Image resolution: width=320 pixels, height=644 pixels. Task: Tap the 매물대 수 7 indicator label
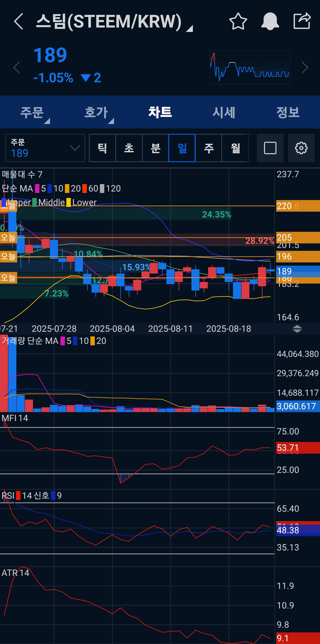pyautogui.click(x=22, y=174)
